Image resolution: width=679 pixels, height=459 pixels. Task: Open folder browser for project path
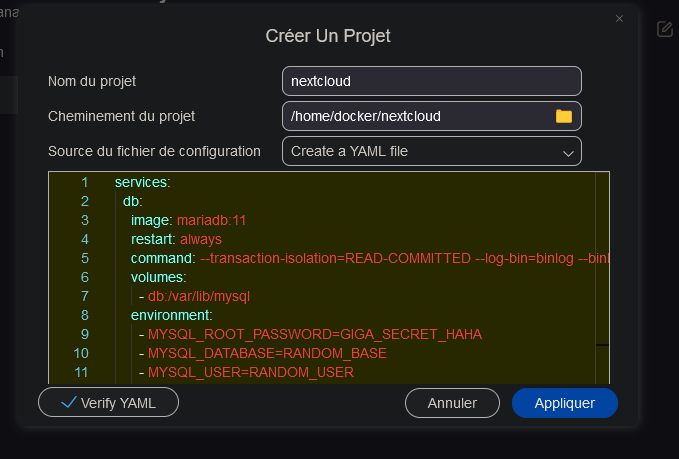tap(563, 116)
